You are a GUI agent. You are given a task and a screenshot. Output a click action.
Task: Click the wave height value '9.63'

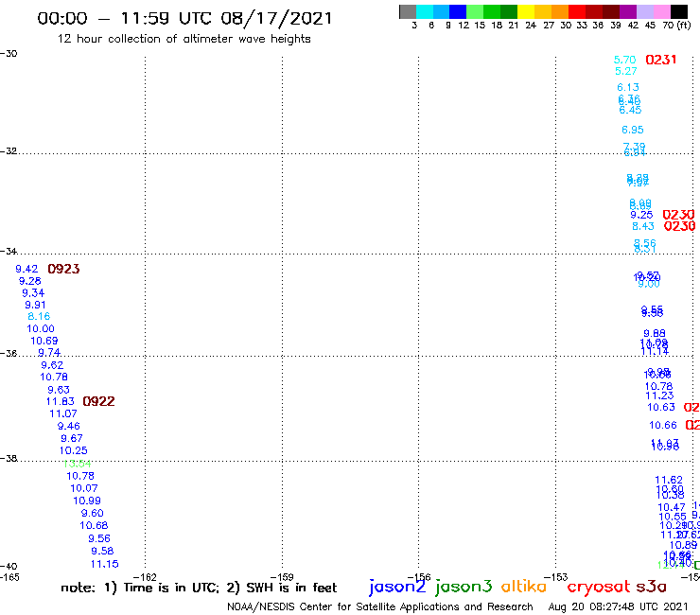(x=59, y=390)
